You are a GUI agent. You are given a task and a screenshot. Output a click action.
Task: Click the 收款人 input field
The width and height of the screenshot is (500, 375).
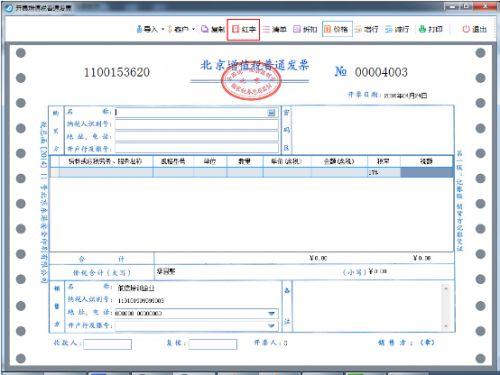point(107,344)
